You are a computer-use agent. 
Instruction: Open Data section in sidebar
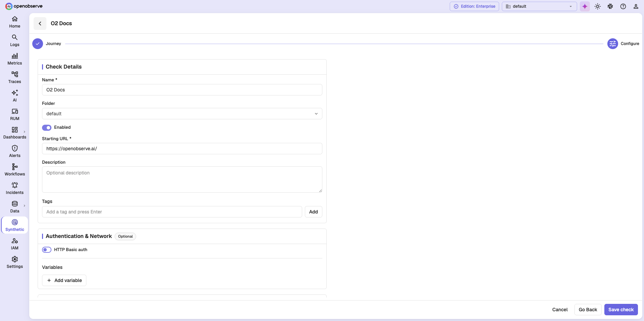(x=15, y=207)
